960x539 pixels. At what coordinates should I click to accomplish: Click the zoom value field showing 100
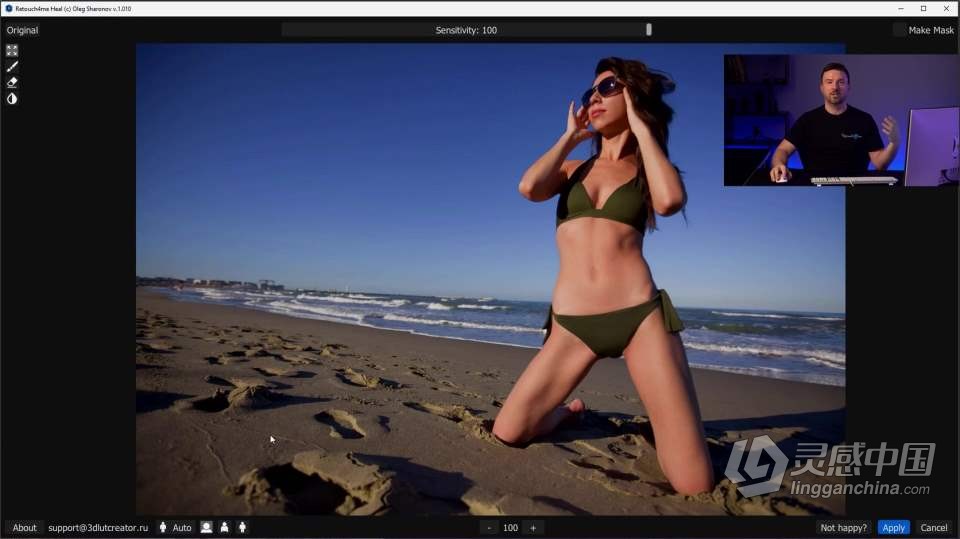[510, 527]
